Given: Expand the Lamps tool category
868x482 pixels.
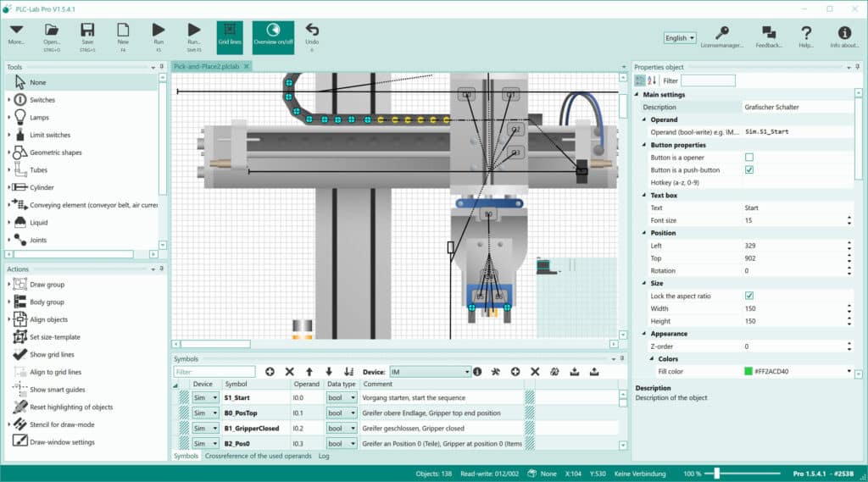Looking at the screenshot, I should point(8,117).
